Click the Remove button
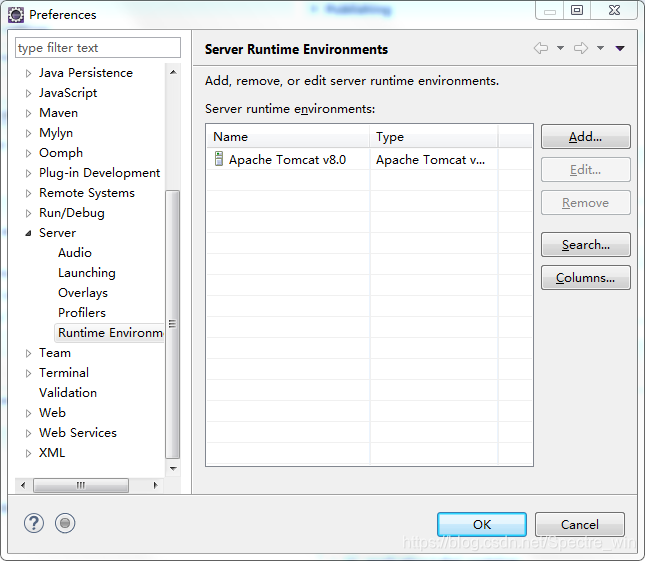Viewport: 645px width, 561px height. [x=585, y=202]
